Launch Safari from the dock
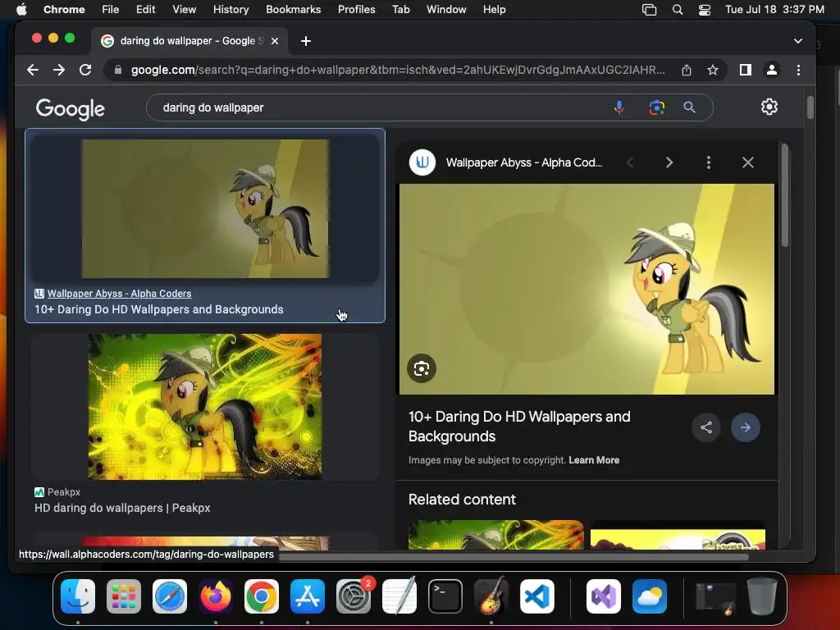Image resolution: width=840 pixels, height=630 pixels. pos(170,596)
